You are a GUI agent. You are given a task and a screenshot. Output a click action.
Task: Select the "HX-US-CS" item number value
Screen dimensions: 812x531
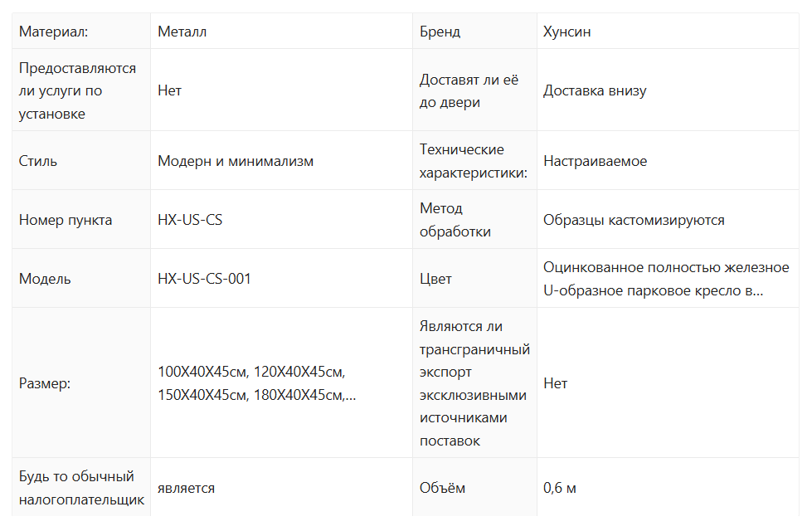(190, 220)
